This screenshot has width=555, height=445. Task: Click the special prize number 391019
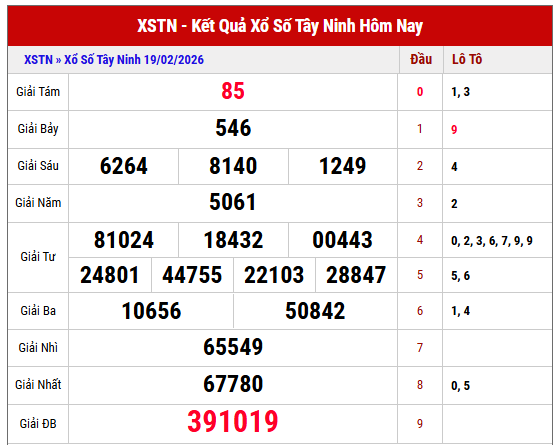click(233, 422)
